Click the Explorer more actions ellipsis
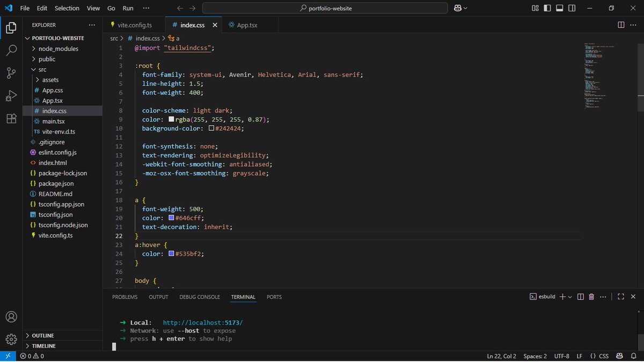The image size is (644, 362). pyautogui.click(x=92, y=25)
